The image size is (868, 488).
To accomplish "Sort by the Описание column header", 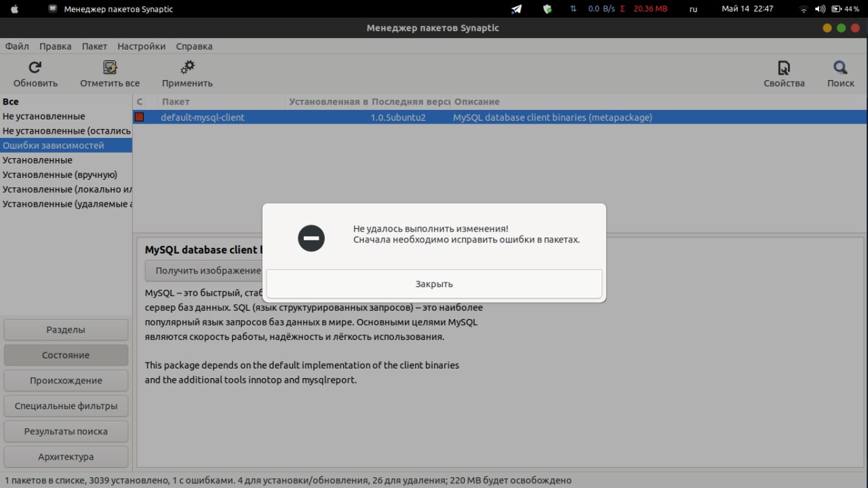I will click(658, 102).
